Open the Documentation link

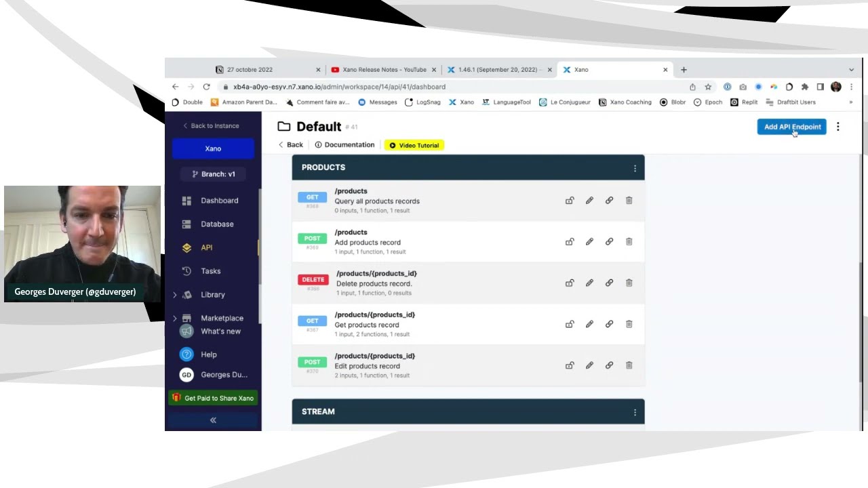(x=344, y=145)
